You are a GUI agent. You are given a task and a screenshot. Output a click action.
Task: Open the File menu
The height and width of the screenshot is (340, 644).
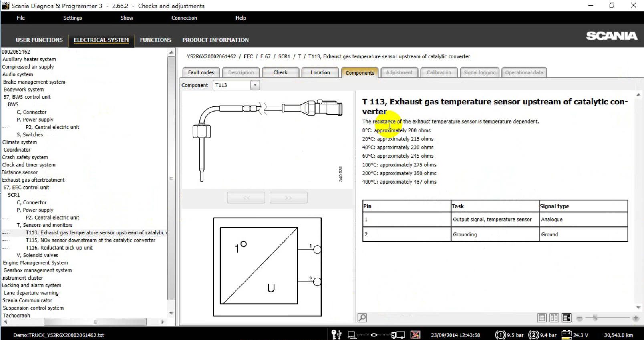(x=21, y=18)
